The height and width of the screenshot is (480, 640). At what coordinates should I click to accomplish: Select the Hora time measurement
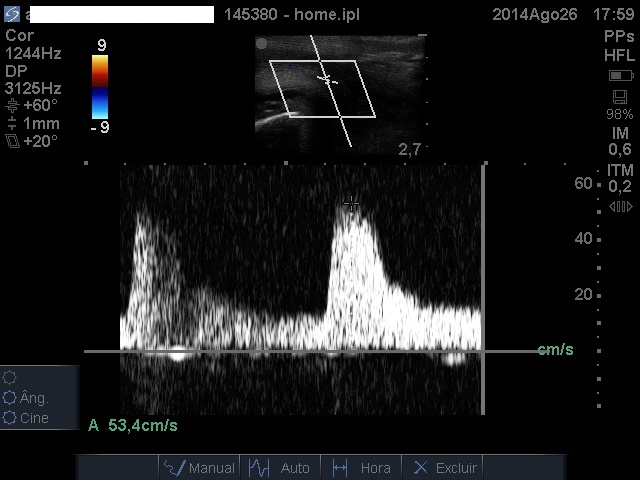[361, 467]
